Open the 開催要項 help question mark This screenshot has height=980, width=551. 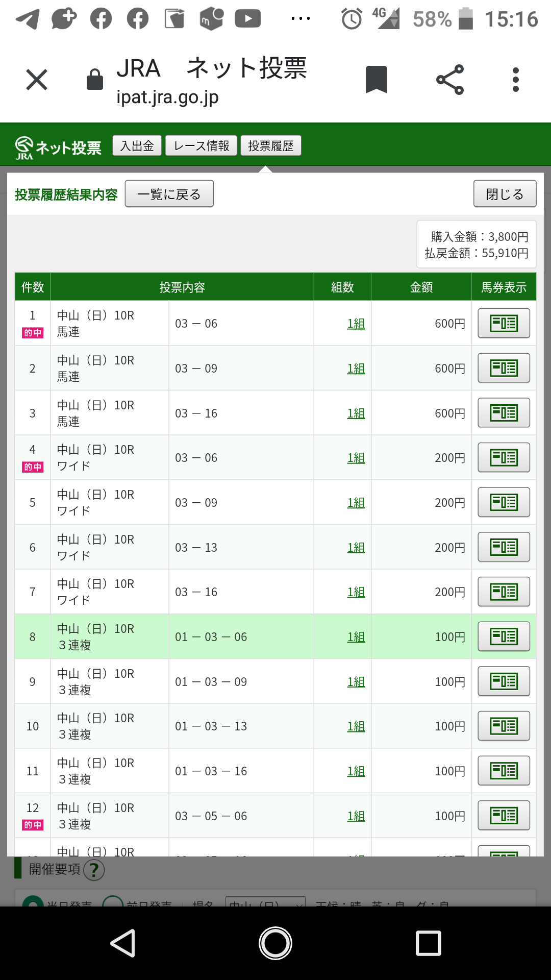[94, 870]
